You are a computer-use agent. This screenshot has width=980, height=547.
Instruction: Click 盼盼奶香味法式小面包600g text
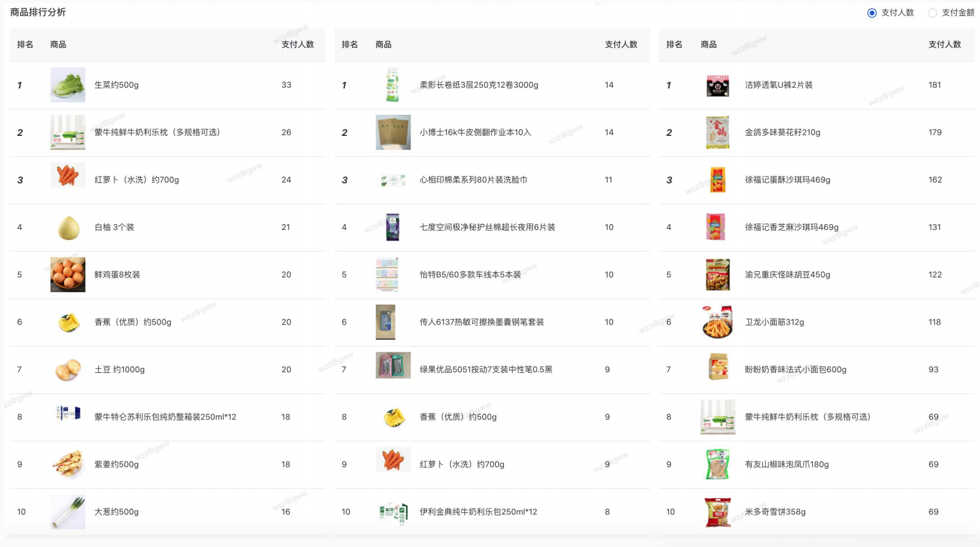pos(796,369)
